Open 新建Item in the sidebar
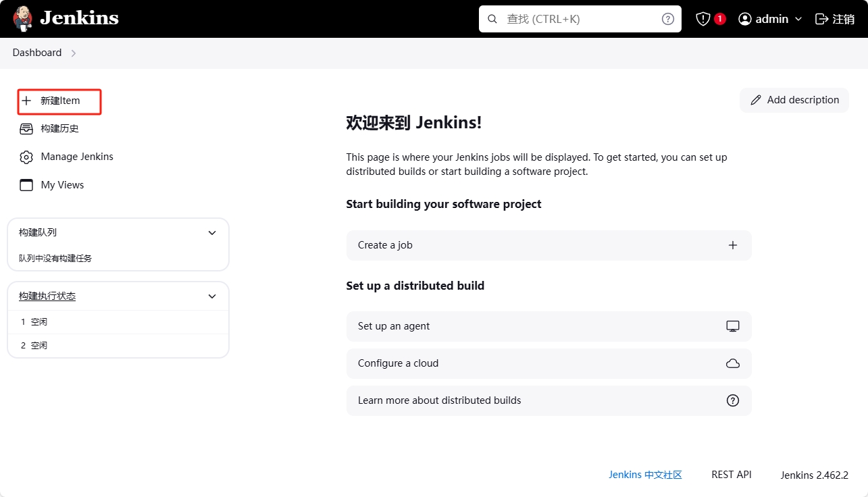 pyautogui.click(x=59, y=101)
